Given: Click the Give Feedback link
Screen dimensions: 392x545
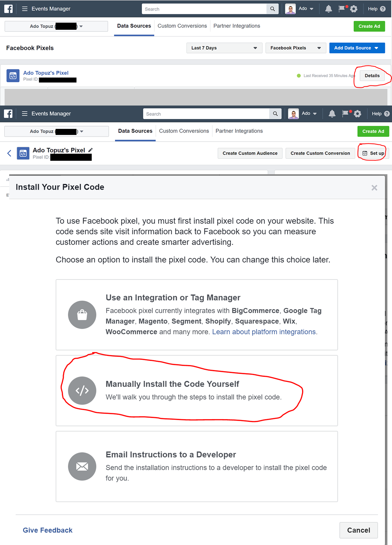Looking at the screenshot, I should tap(48, 530).
